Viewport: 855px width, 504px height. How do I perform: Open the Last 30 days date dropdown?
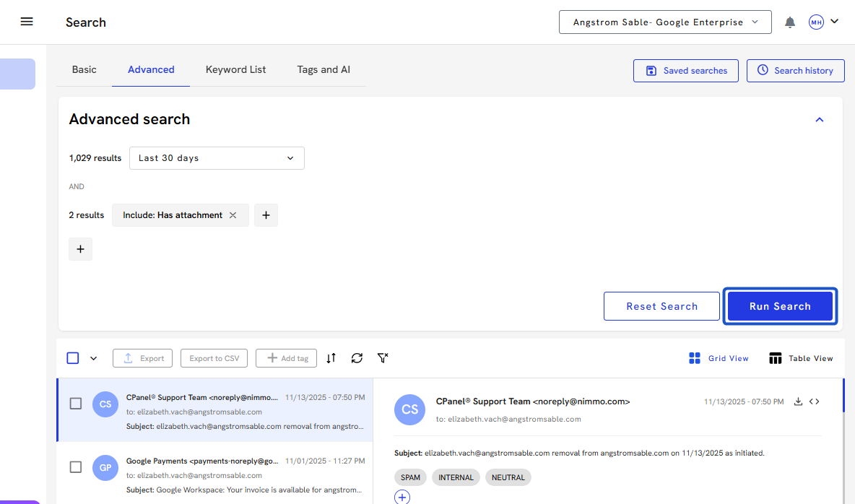217,158
